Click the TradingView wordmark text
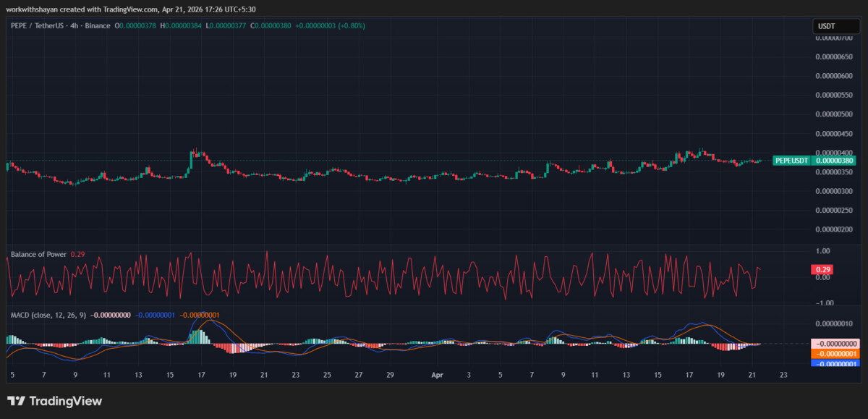Screen dimensions: 868x419 [65, 401]
